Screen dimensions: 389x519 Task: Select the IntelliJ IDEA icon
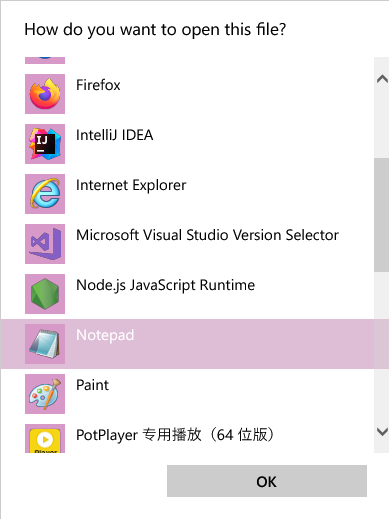(45, 144)
